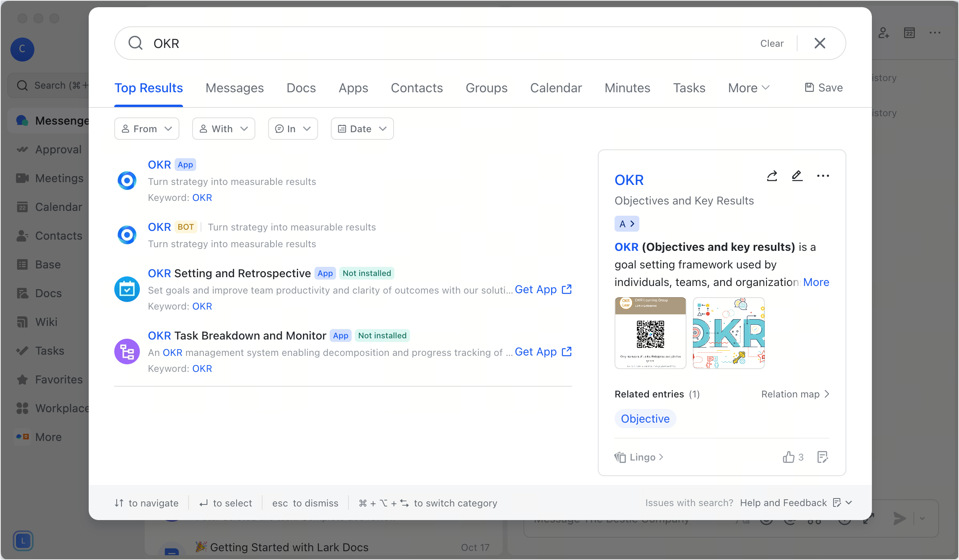Open the Apps search tab
This screenshot has height=560, width=959.
353,88
